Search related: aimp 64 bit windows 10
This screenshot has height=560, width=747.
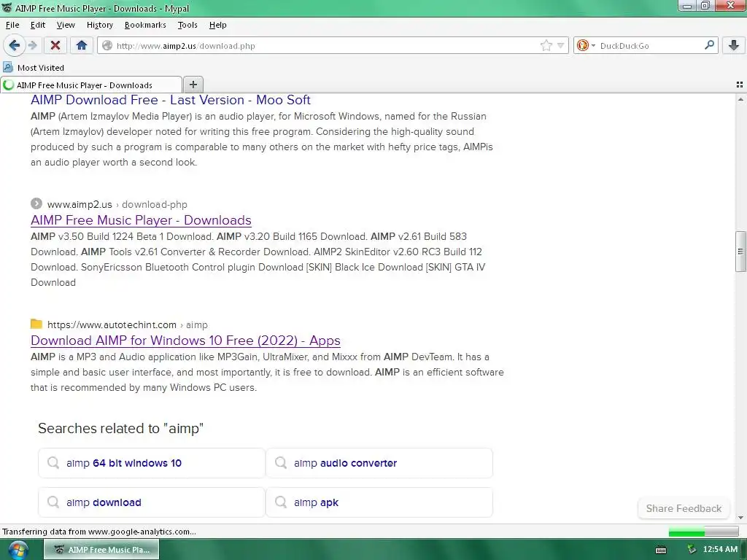[x=152, y=463]
